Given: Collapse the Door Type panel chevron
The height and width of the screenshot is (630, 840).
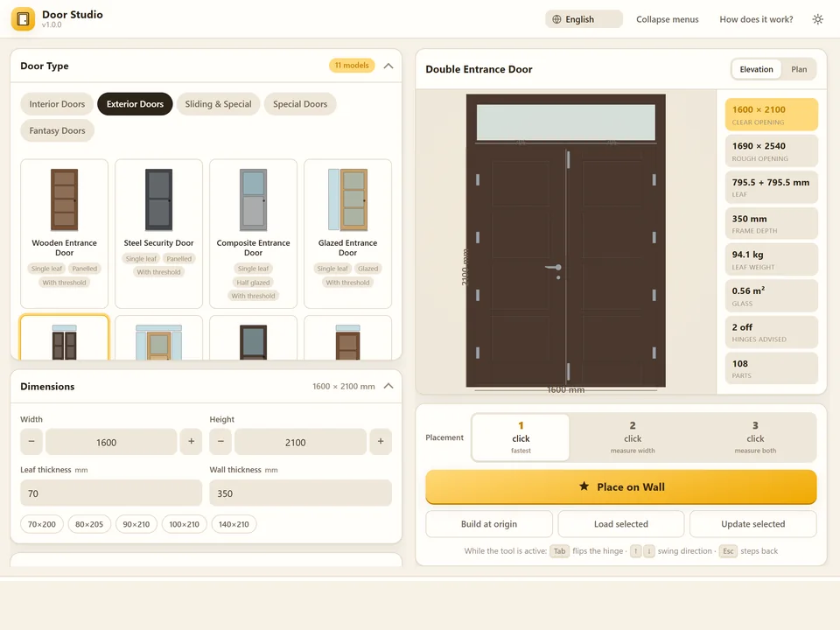Looking at the screenshot, I should (x=388, y=66).
